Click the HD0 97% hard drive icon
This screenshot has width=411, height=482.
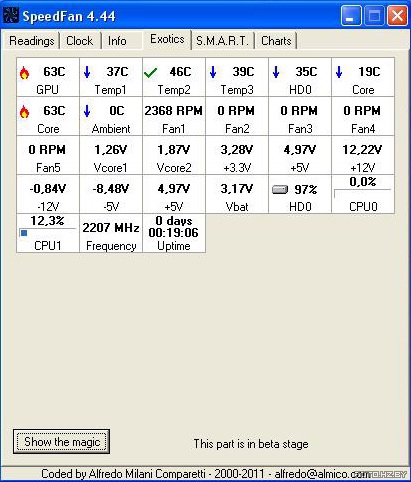(x=280, y=190)
